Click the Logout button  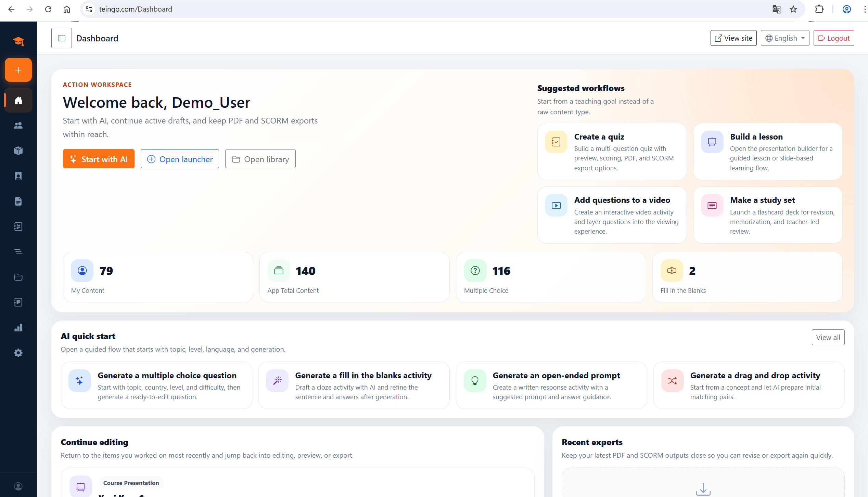(833, 38)
